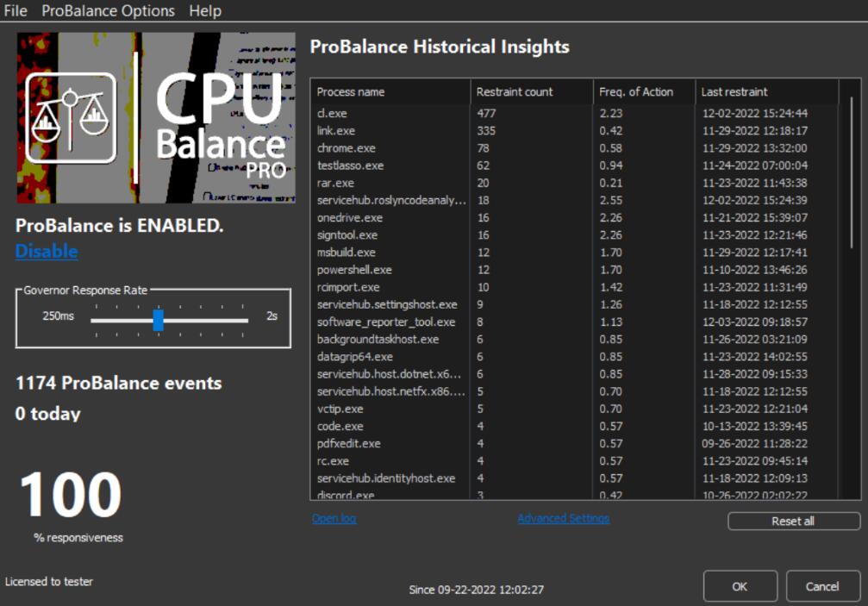Select the datagrip64.exe process row
This screenshot has width=868, height=606.
pos(575,357)
